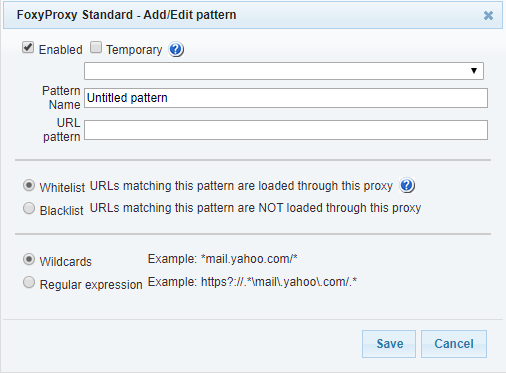Click the *mail.yahoo.com/* wildcard example text
Viewport: 506px width, 373px height.
point(249,259)
